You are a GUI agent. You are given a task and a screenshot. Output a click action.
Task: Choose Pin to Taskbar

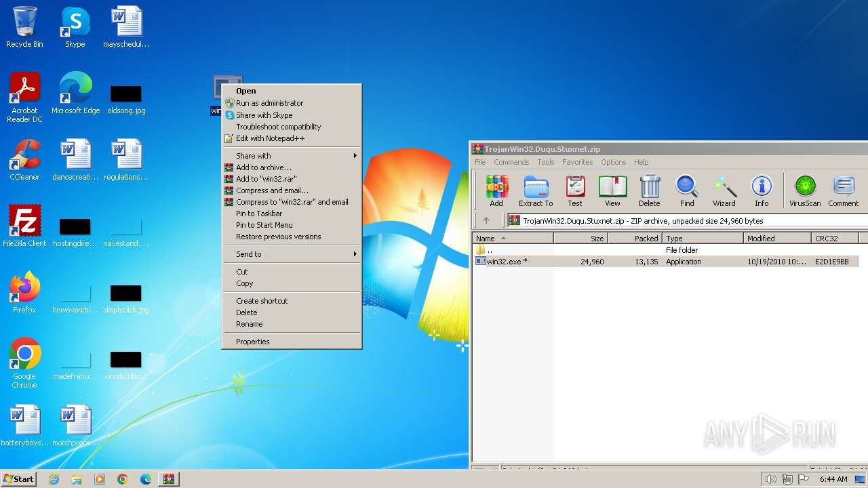click(x=292, y=213)
